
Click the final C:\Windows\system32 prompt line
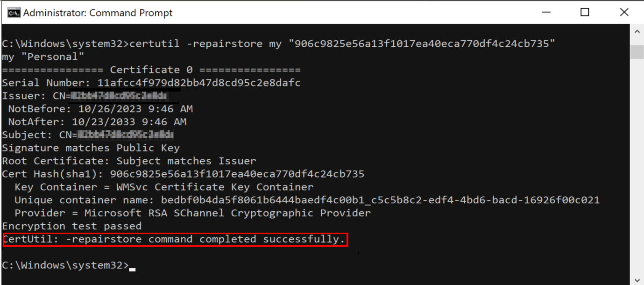pos(65,265)
